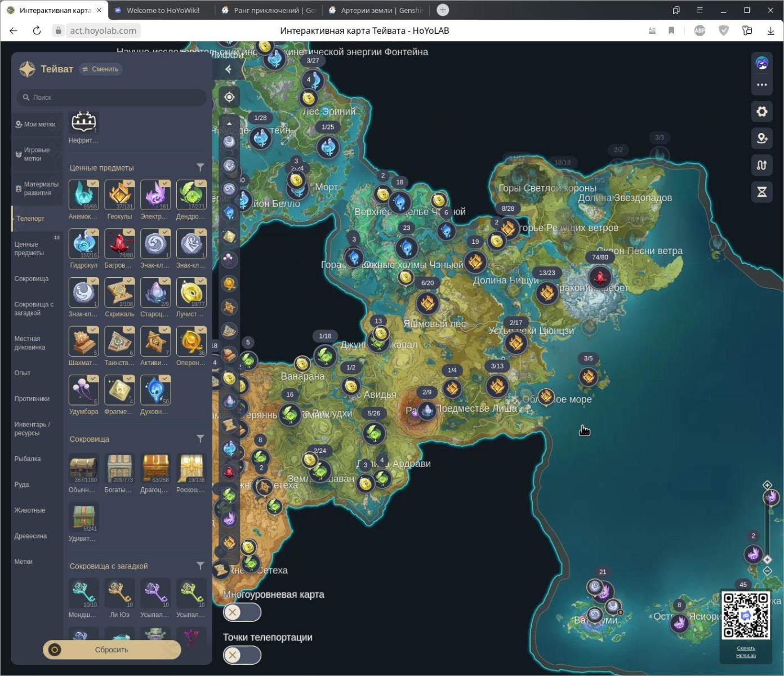784x676 pixels.
Task: Jump to Противники category in sidebar
Action: point(32,399)
